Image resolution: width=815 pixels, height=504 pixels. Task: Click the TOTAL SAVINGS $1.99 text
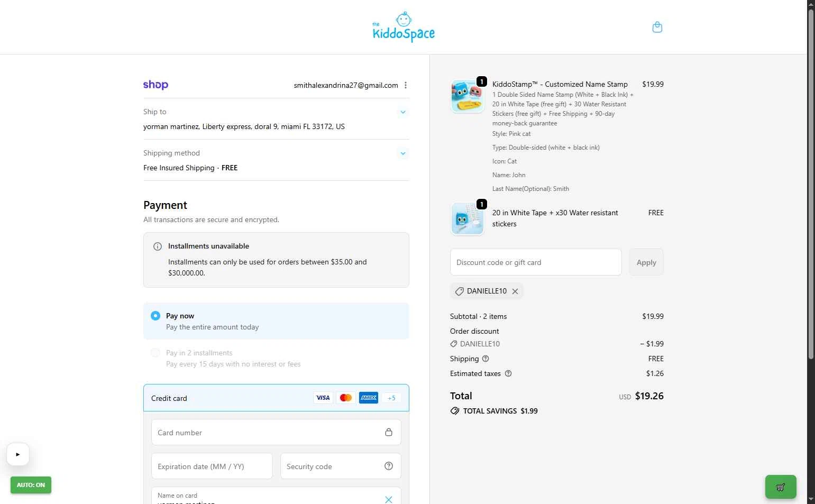(500, 411)
